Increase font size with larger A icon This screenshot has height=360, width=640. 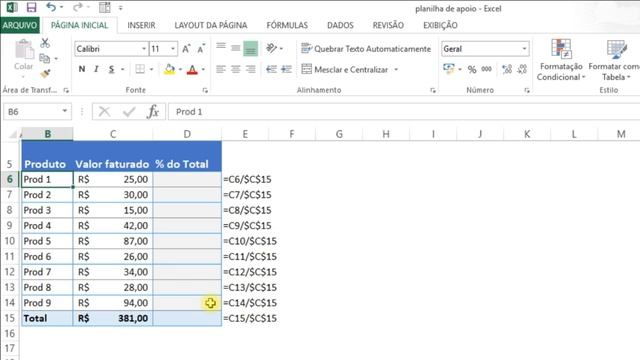coord(186,49)
